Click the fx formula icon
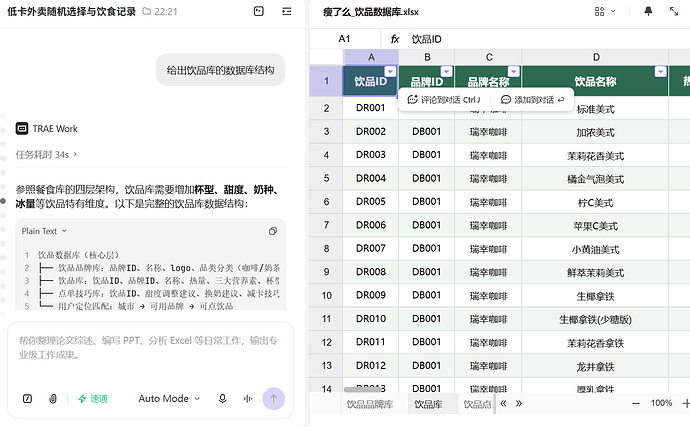 [x=395, y=39]
